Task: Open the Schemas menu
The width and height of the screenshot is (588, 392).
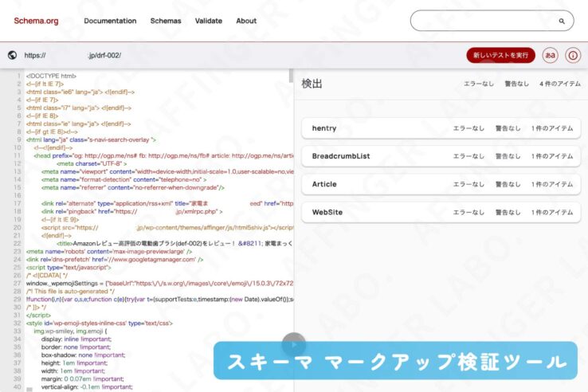Action: [x=166, y=21]
